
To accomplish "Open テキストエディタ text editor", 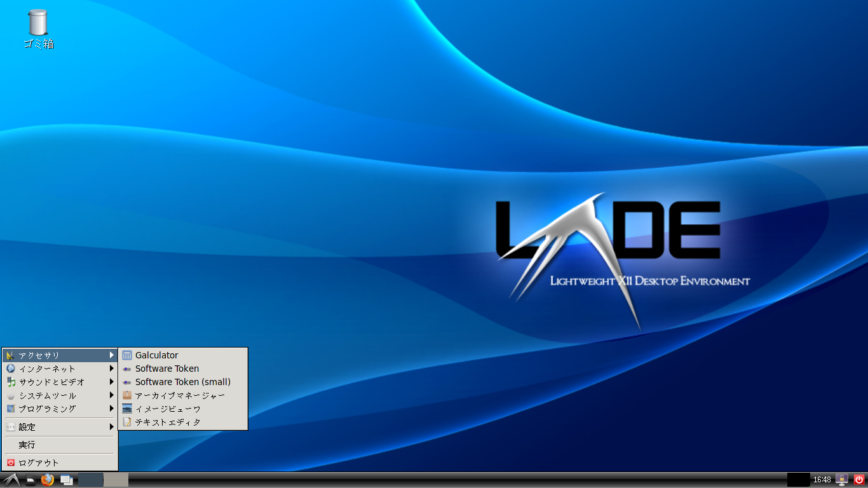I will (183, 422).
